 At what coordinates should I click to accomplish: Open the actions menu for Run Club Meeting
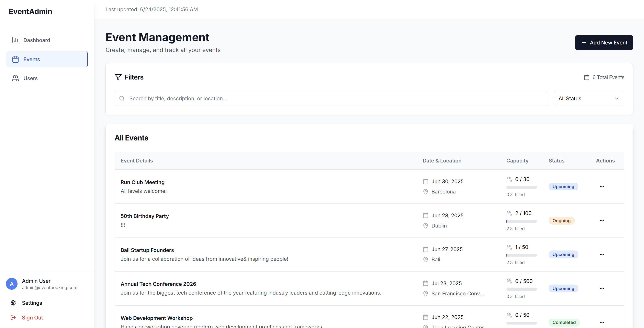(602, 187)
